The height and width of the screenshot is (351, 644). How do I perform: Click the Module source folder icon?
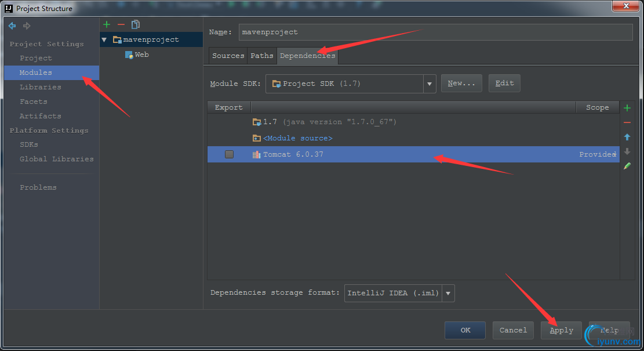(x=257, y=138)
